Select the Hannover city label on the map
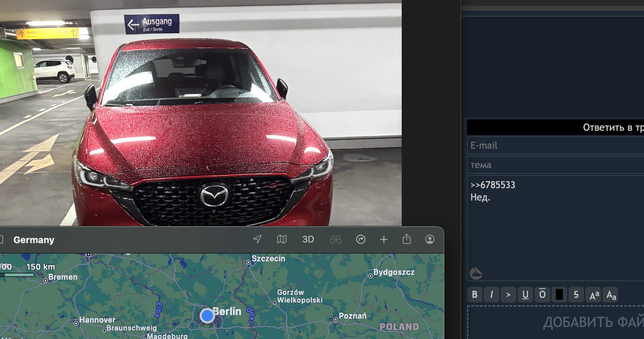Viewport: 644px width, 339px height. point(97,320)
